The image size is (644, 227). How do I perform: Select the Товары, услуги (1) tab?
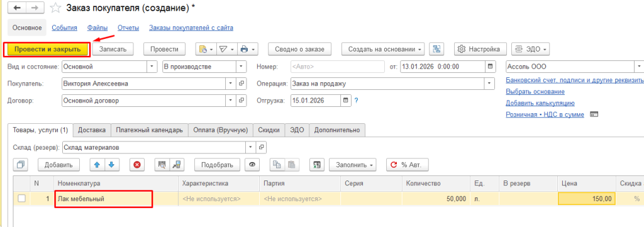point(40,130)
